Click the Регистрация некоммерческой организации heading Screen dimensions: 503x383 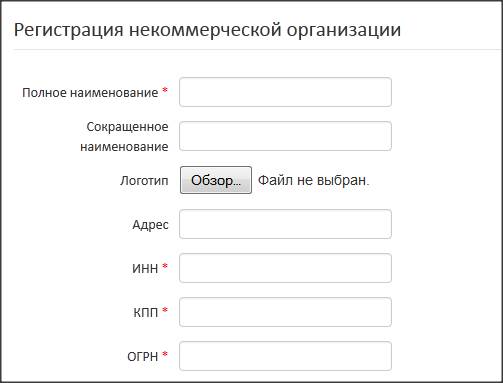[207, 30]
